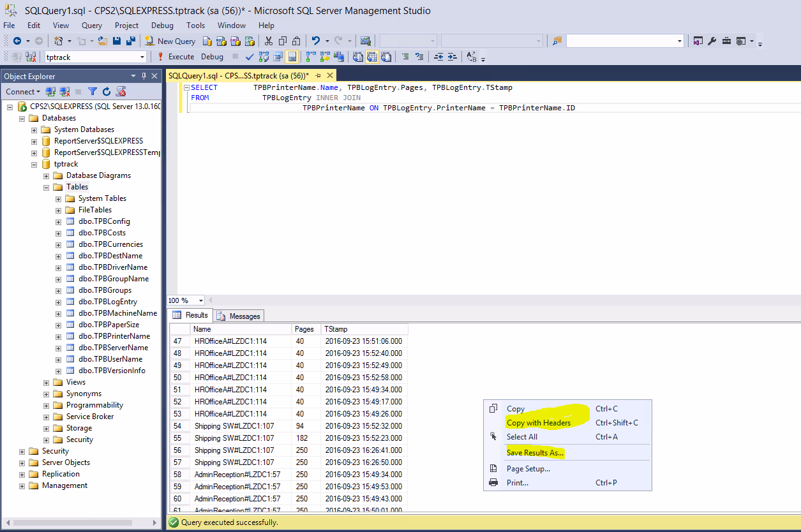Image resolution: width=801 pixels, height=532 pixels.
Task: Open the quick find combo box dropdown
Action: 680,41
